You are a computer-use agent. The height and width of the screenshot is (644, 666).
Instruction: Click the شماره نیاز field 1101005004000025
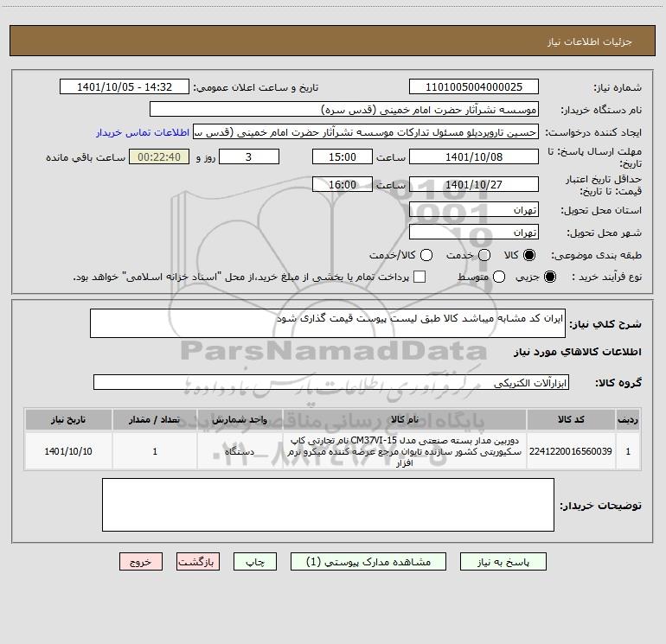coord(474,86)
